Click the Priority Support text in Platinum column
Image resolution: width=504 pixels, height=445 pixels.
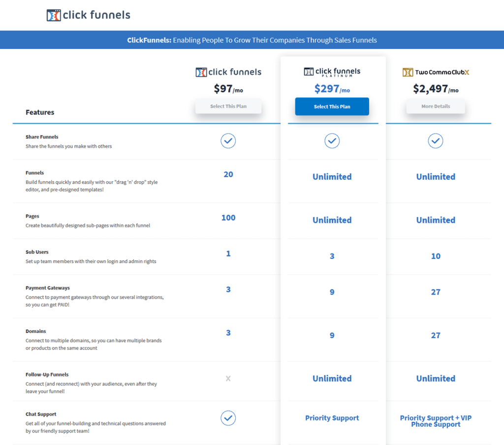click(332, 418)
